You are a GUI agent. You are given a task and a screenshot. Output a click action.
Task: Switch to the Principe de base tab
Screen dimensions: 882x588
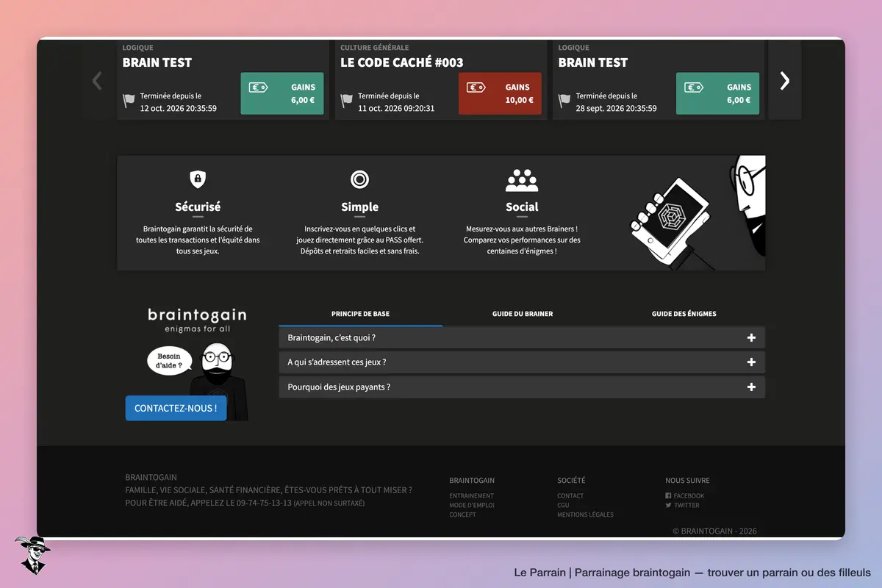click(360, 314)
